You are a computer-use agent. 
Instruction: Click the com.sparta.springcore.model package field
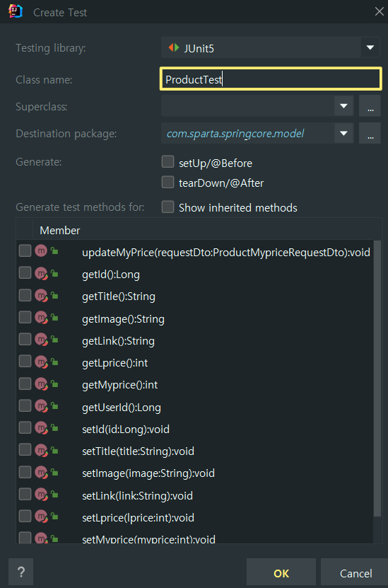(257, 133)
